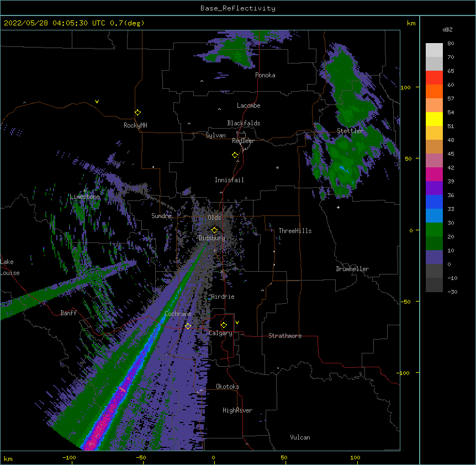Click the Drumheller city label
Screen dimensions: 476x465
352,269
